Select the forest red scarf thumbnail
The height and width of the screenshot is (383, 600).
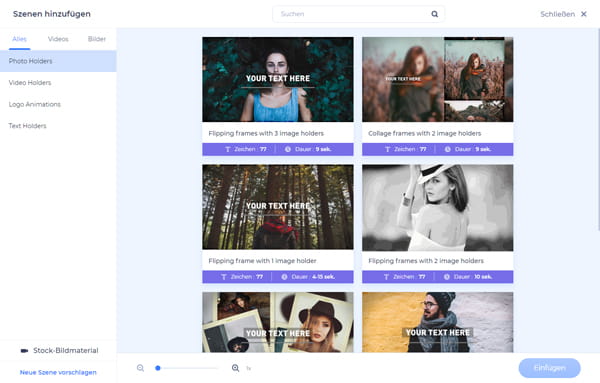coord(278,207)
